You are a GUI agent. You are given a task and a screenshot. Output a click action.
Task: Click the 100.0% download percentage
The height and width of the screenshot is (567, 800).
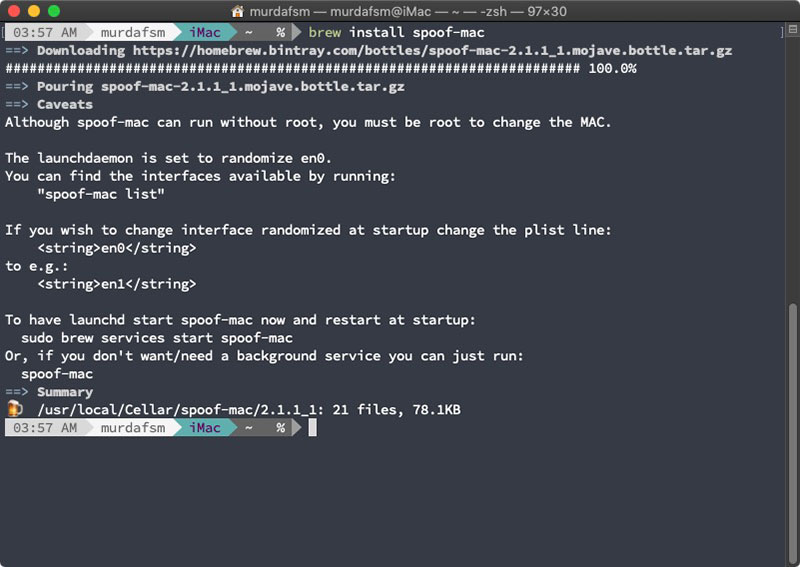tap(612, 68)
